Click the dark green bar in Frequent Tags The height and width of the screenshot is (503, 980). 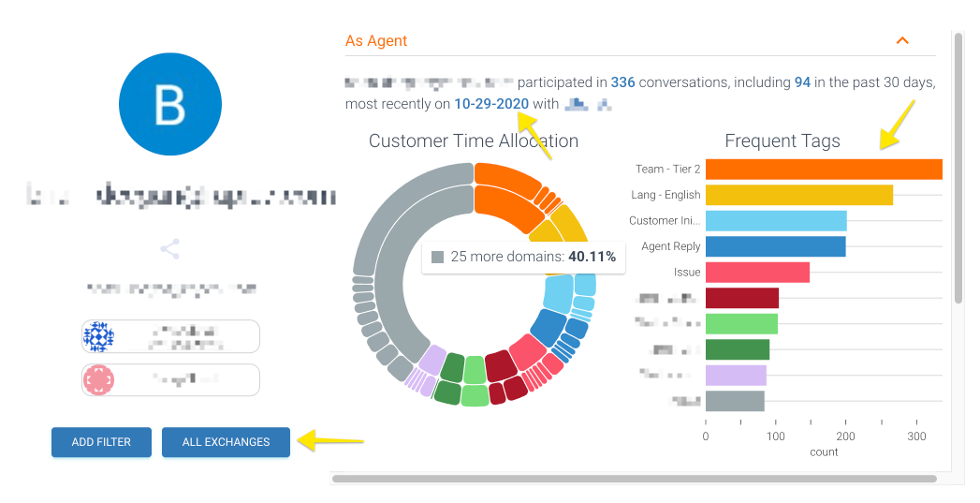(x=738, y=349)
